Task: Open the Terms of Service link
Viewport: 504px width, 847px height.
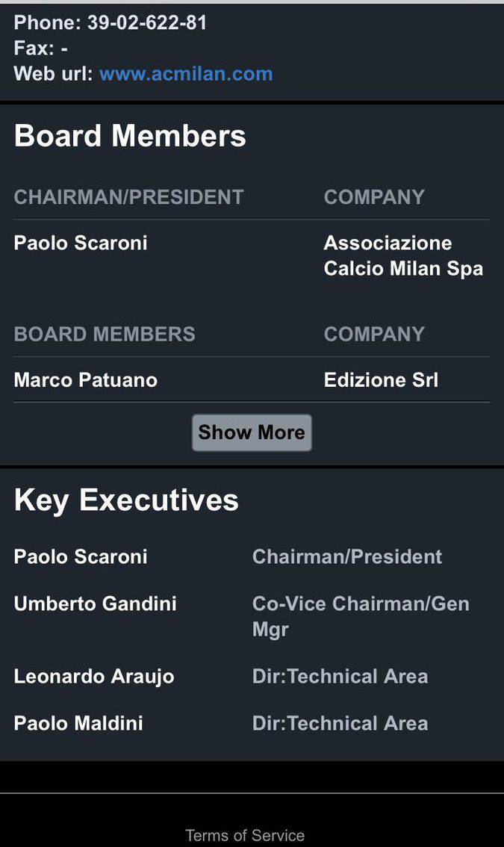Action: coord(245,835)
